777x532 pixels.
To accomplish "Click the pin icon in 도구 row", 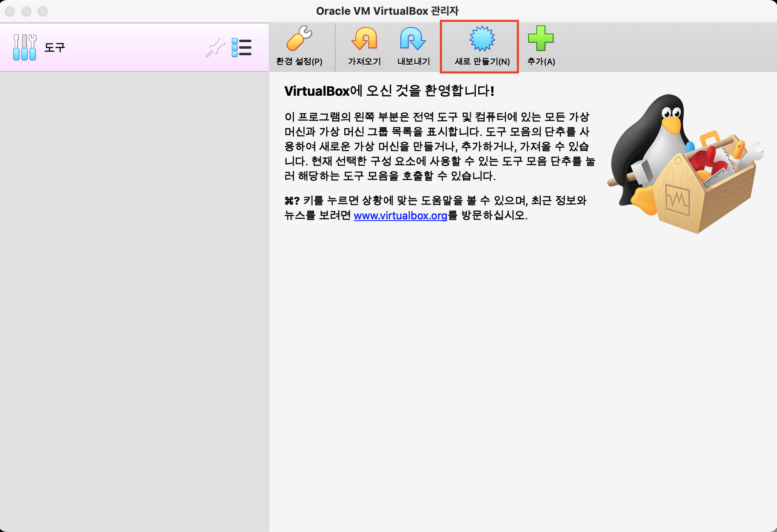I will [x=215, y=47].
